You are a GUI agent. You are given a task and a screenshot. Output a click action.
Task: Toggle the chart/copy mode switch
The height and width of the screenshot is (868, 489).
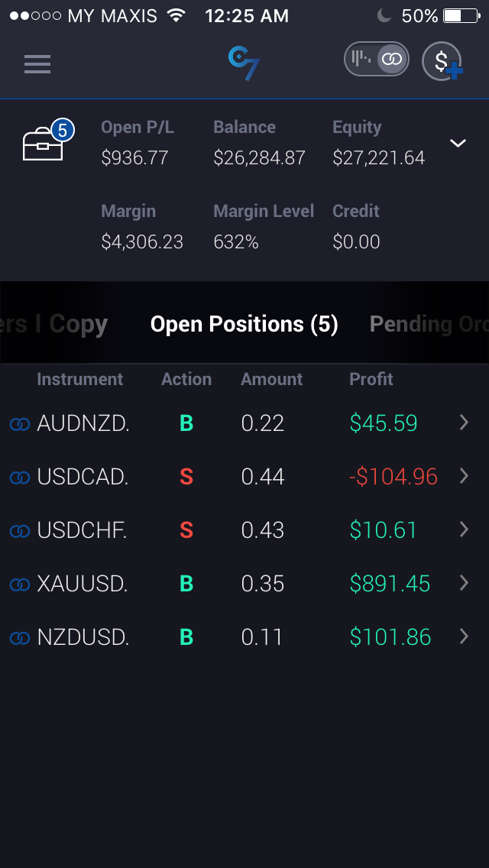click(376, 60)
